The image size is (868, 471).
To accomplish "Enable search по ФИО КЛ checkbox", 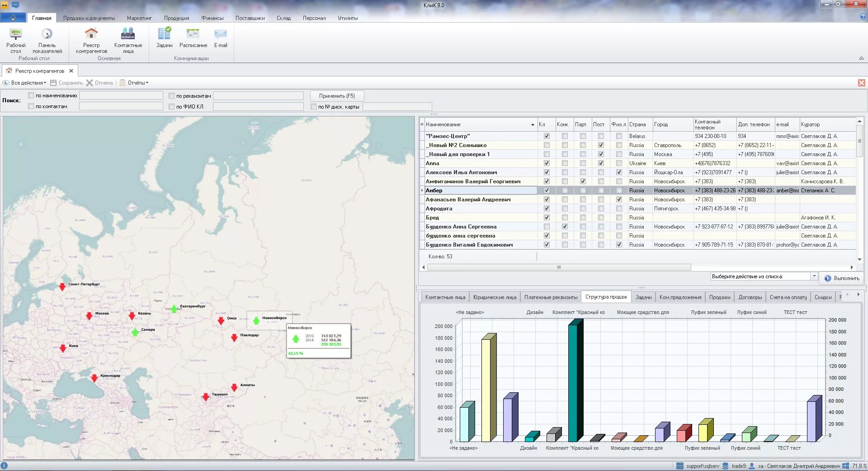I will pos(172,107).
